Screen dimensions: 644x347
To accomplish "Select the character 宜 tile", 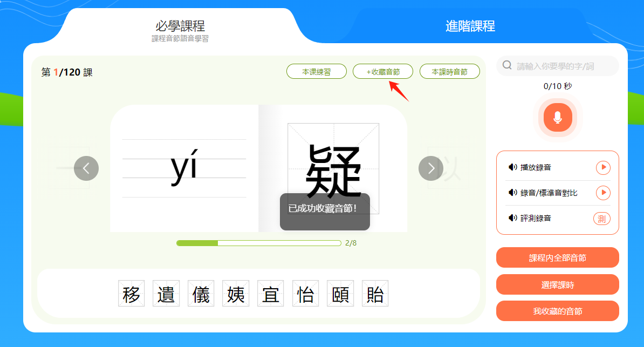I will click(271, 294).
